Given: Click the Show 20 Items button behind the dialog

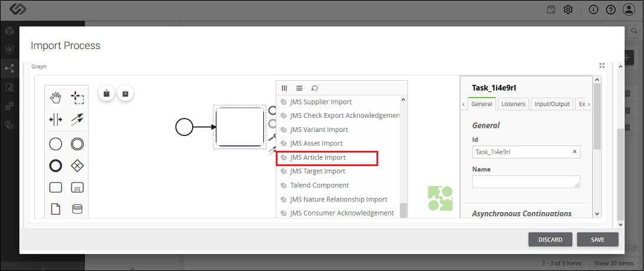Looking at the screenshot, I should point(613,263).
